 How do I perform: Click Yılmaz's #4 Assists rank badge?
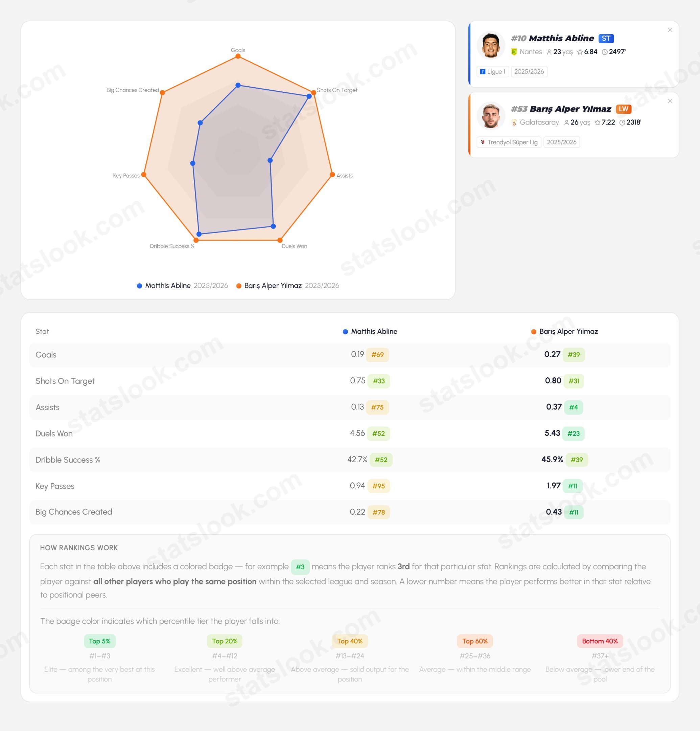[x=573, y=407]
